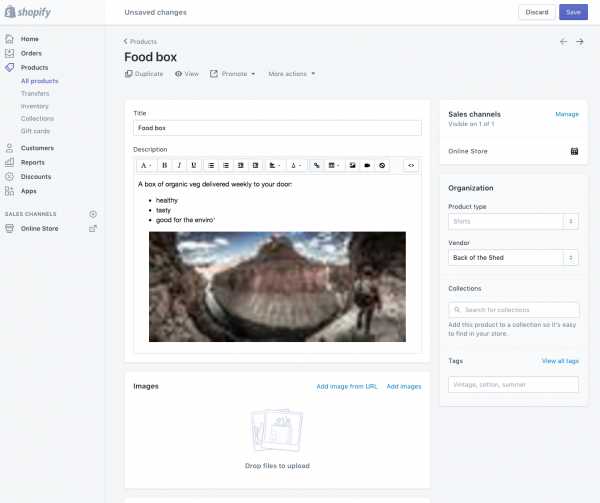Image resolution: width=600 pixels, height=503 pixels.
Task: Toggle underline formatting
Action: (194, 165)
